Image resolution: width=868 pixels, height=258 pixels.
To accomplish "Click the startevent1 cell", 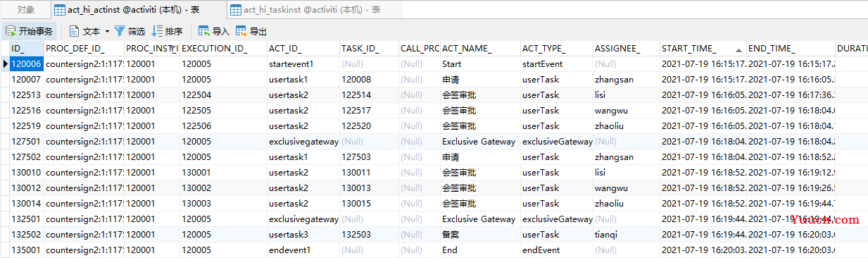I will tap(303, 63).
